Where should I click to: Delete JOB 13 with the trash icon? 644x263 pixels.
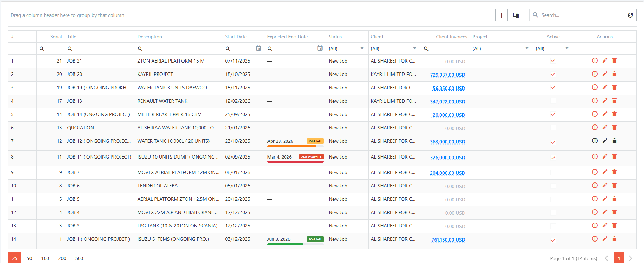(x=614, y=101)
